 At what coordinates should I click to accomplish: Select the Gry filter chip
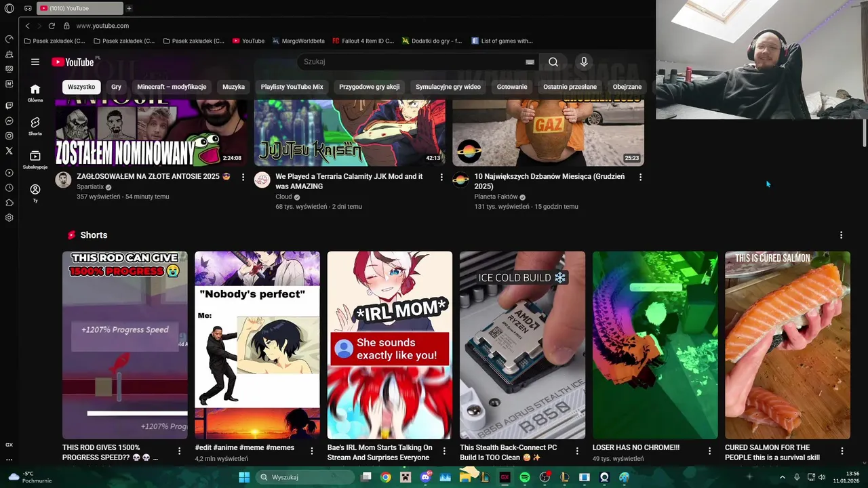point(116,87)
